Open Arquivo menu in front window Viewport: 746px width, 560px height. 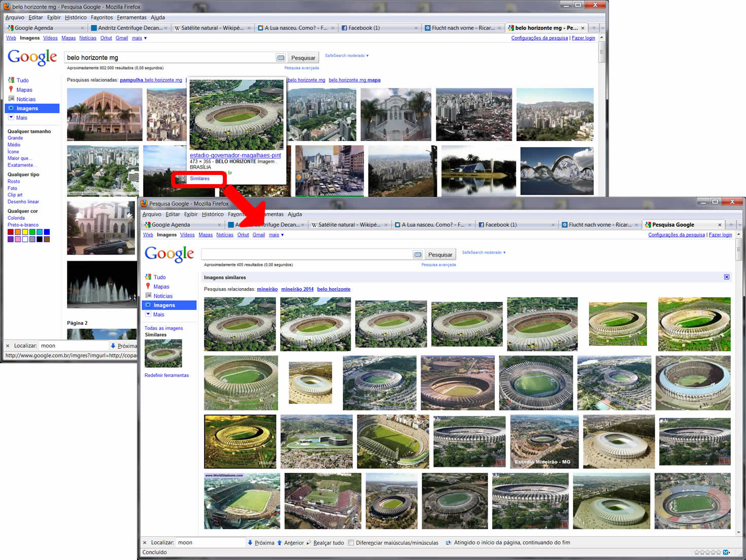point(152,214)
